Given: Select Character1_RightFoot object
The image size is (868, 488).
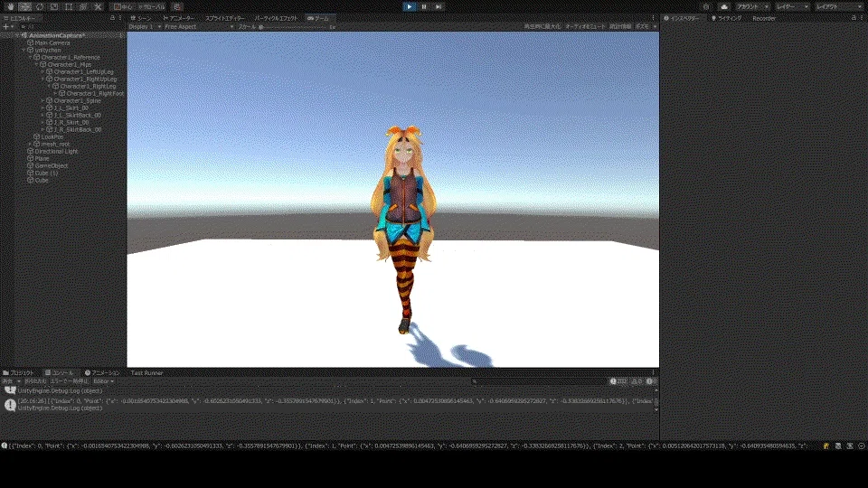Looking at the screenshot, I should click(95, 93).
